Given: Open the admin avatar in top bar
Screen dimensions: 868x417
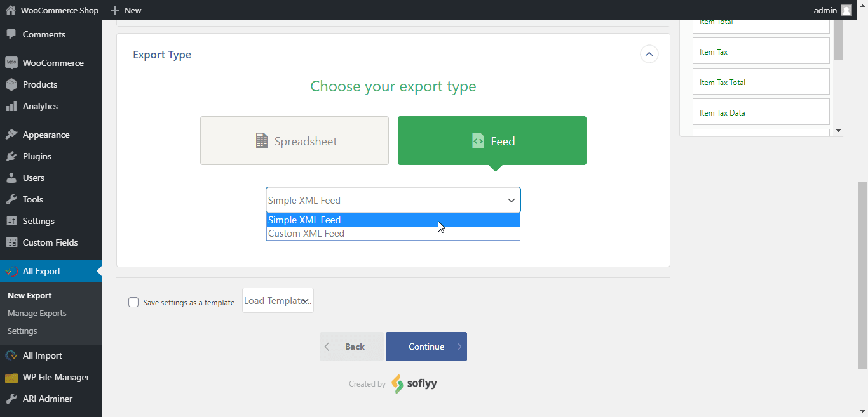Looking at the screenshot, I should click(x=846, y=10).
